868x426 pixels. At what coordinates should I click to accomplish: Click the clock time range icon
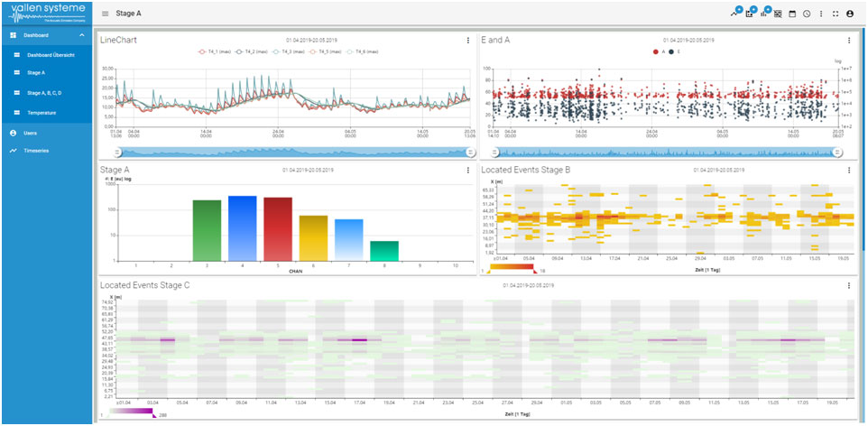807,14
